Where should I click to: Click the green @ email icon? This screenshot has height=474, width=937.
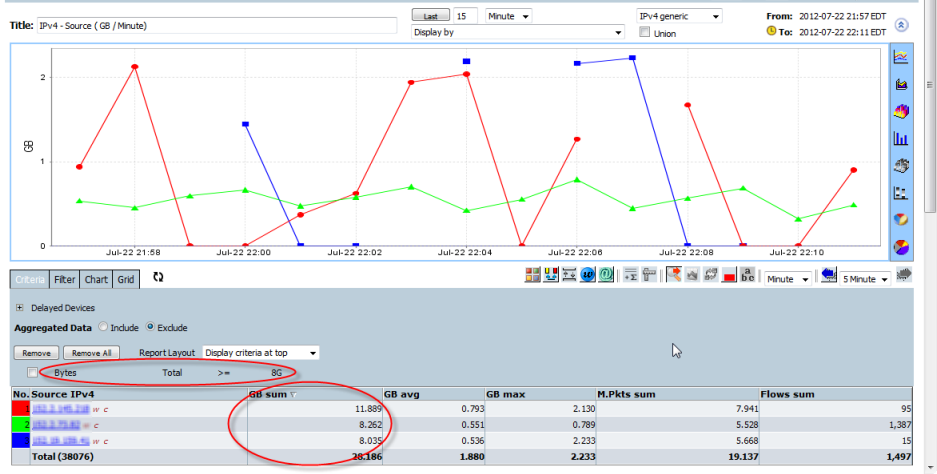[x=605, y=275]
